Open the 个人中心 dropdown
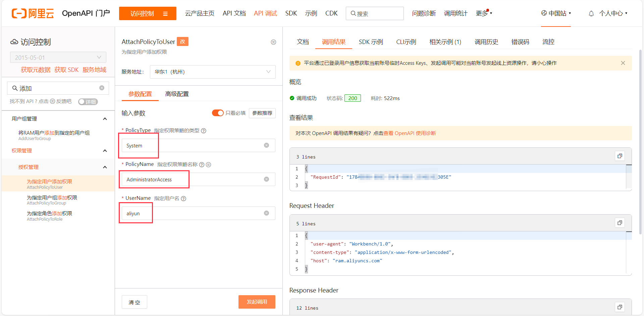 coord(613,13)
